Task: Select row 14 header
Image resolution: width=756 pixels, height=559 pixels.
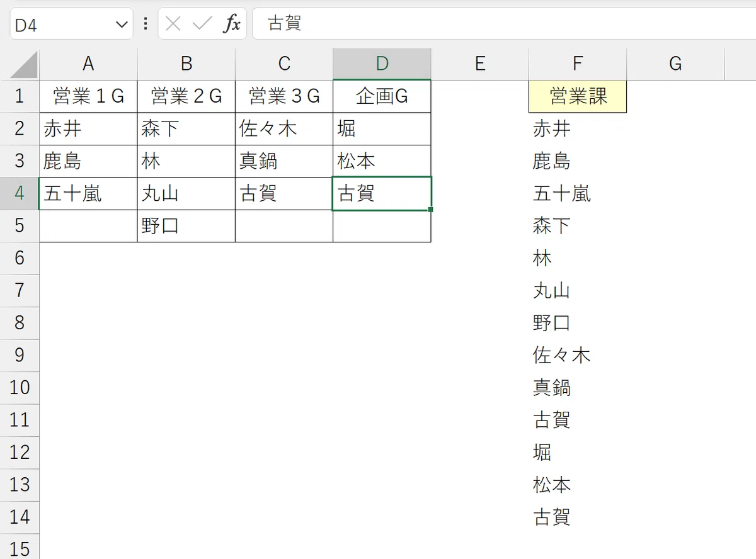Action: [20, 517]
